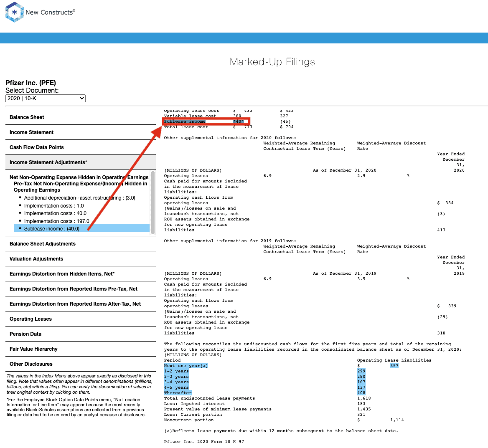Click the 2019 discount rate value 3.5
488x448 pixels.
(361, 279)
